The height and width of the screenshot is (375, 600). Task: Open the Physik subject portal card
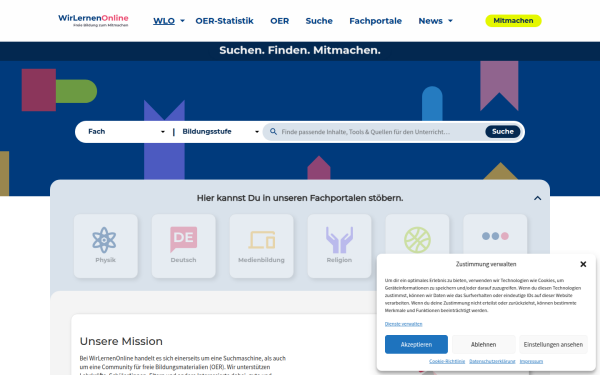[106, 246]
